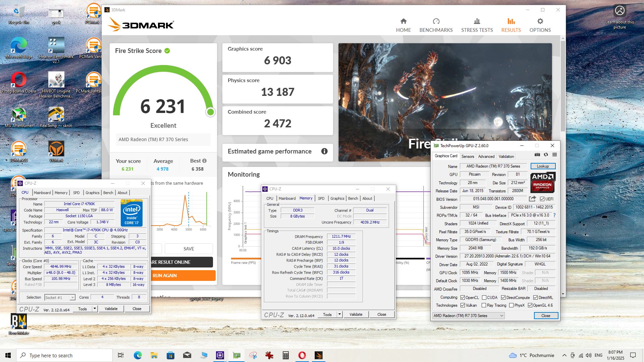Switch to Advanced tab in GPU-Z
644x362 pixels.
(x=486, y=156)
